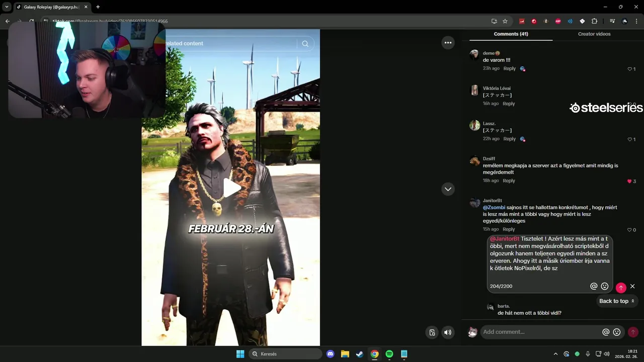
Task: Open AdBlock Plus (ABP) extension
Action: click(558, 21)
